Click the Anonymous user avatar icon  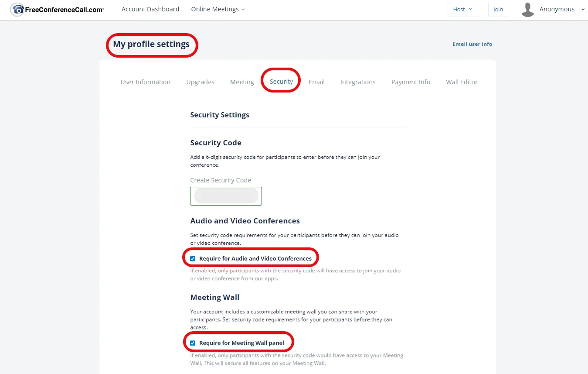click(x=528, y=10)
